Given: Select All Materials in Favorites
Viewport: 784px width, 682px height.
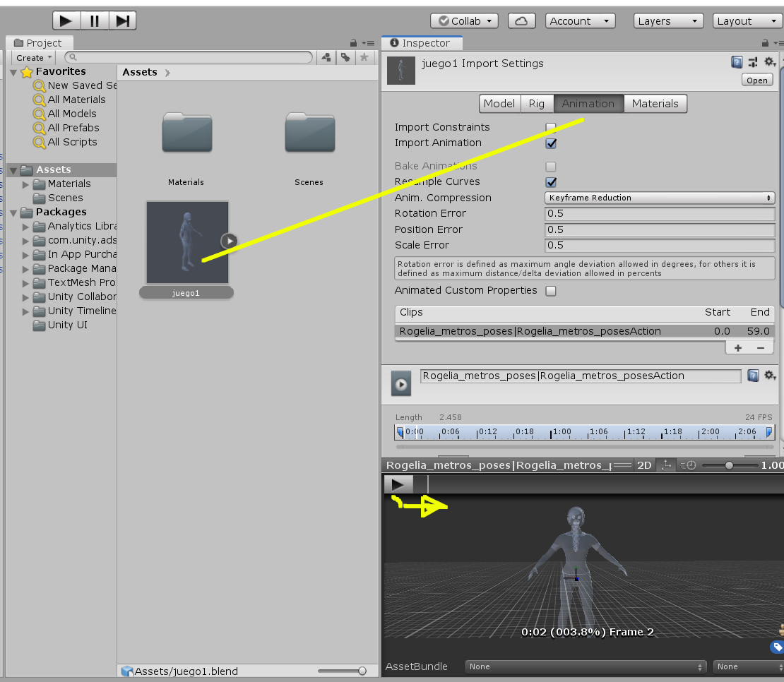Looking at the screenshot, I should (x=76, y=100).
